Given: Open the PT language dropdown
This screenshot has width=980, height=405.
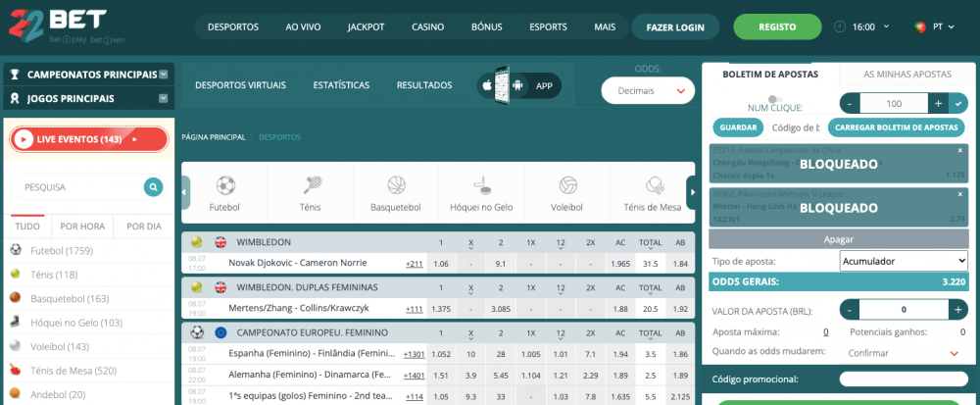Looking at the screenshot, I should [x=943, y=26].
